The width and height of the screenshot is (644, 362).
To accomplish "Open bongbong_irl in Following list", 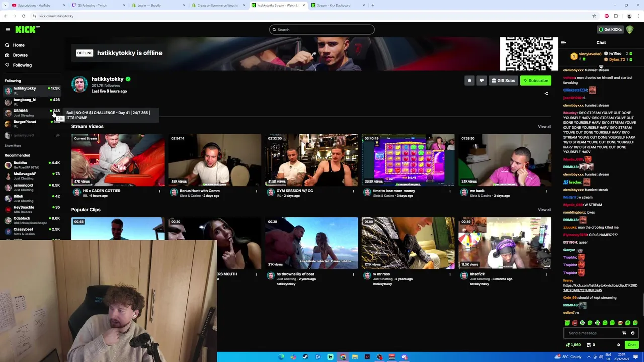I will [32, 102].
